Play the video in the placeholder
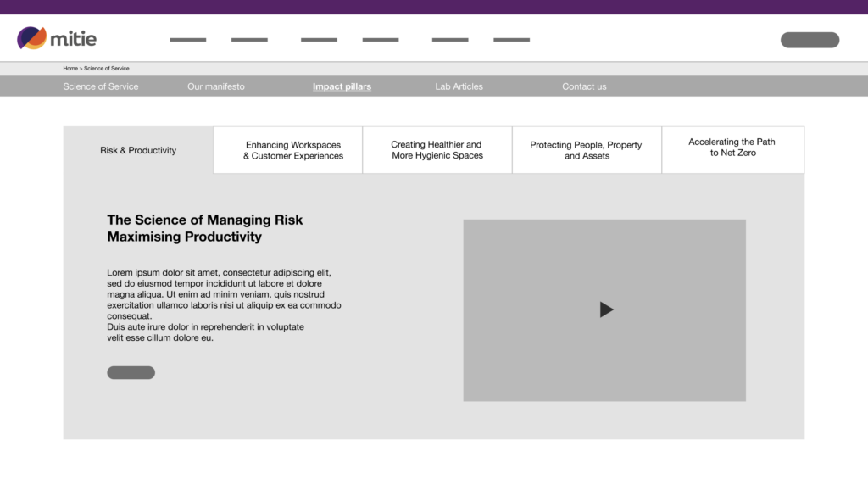 [x=606, y=309]
